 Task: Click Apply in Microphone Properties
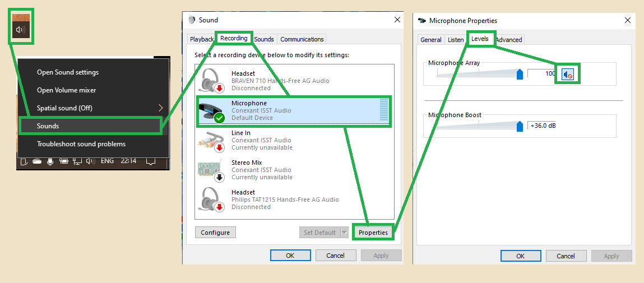click(x=611, y=256)
